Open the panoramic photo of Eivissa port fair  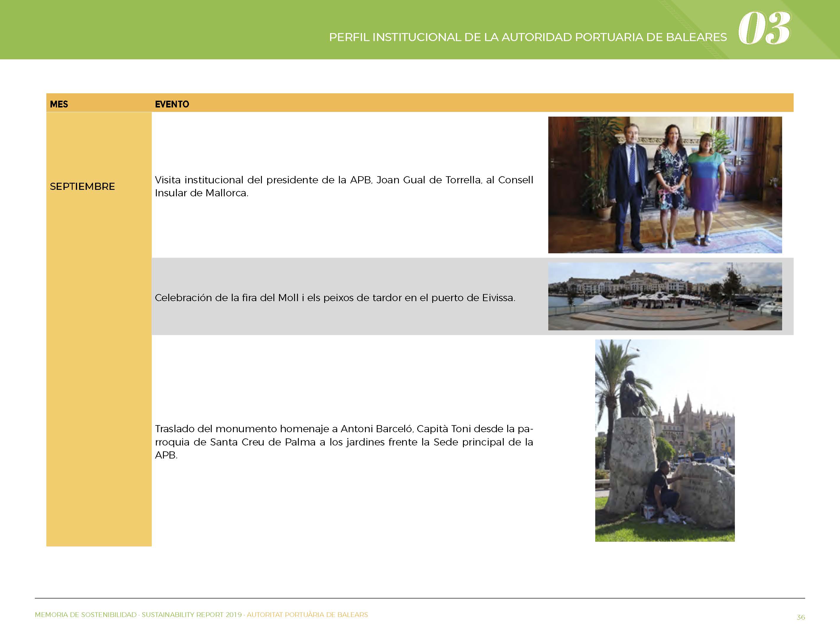(x=665, y=296)
